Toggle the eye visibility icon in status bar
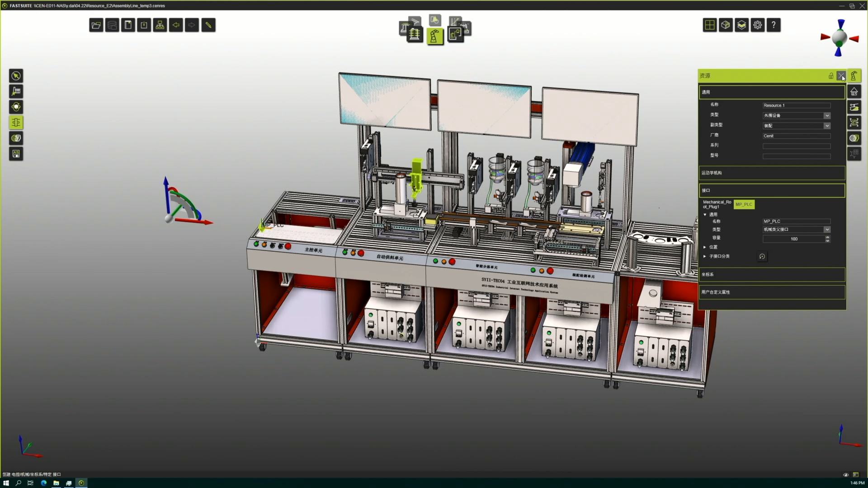Screen dimensions: 868x488 tap(846, 475)
